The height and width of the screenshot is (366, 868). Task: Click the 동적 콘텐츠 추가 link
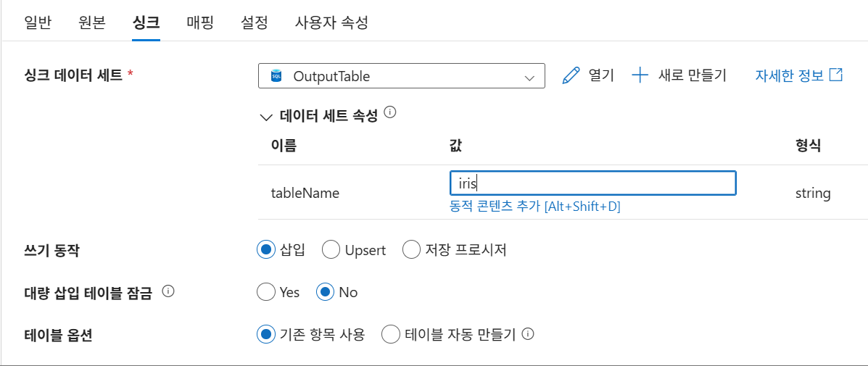[x=535, y=207]
